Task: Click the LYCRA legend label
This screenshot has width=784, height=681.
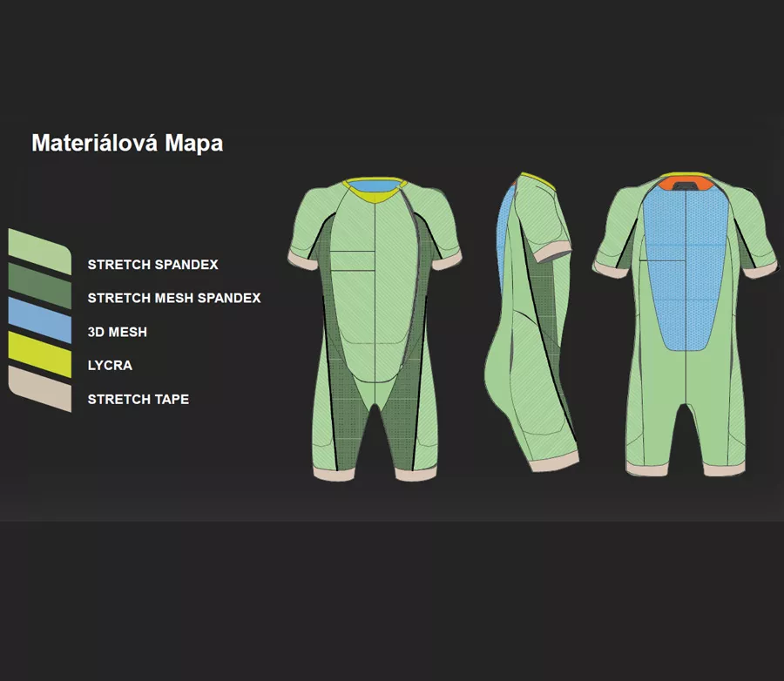Action: tap(110, 366)
